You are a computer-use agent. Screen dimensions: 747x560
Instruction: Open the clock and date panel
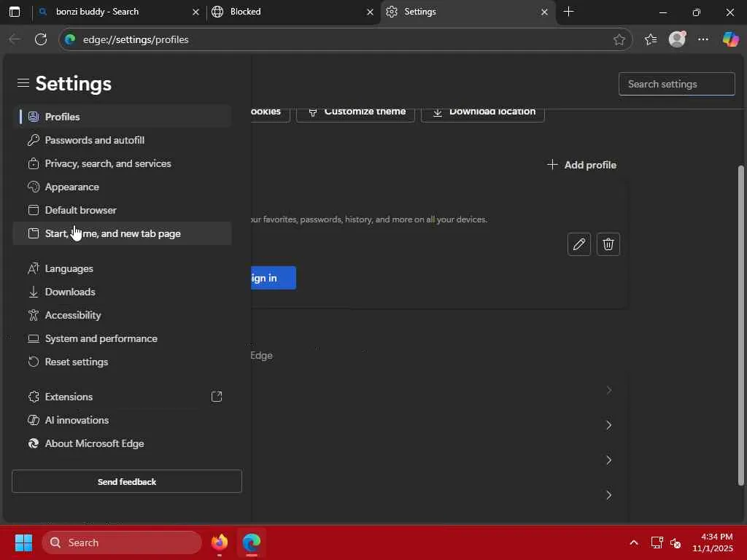click(x=713, y=542)
